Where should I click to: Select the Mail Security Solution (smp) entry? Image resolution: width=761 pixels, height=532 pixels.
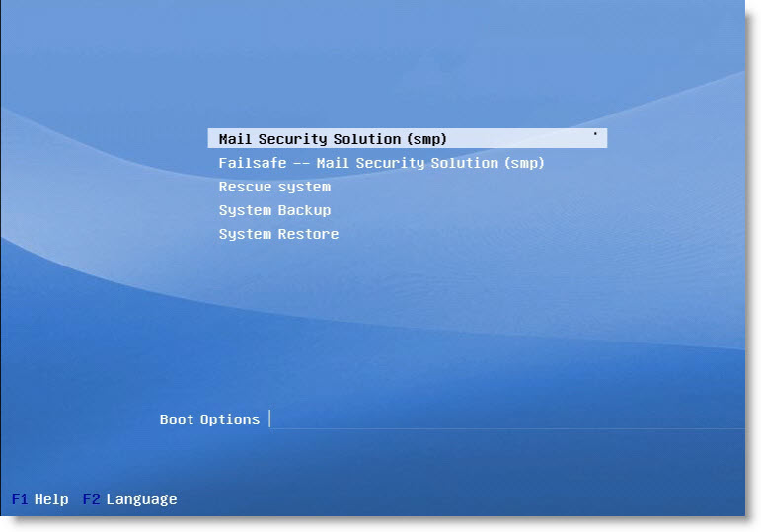pyautogui.click(x=333, y=139)
